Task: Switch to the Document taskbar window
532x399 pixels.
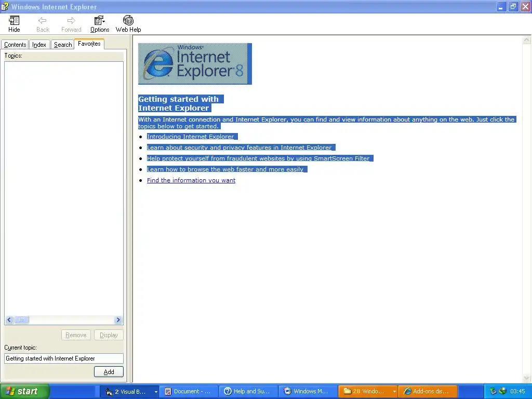Action: pos(189,392)
